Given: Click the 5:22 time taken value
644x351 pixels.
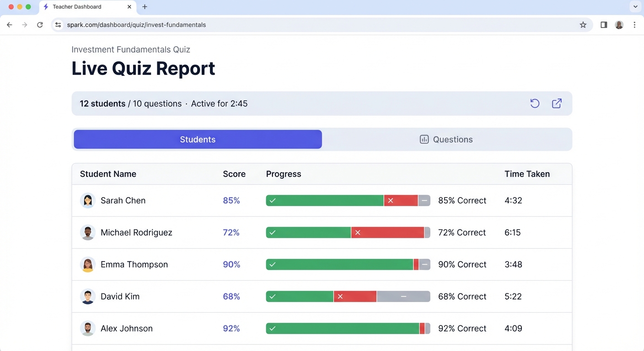Looking at the screenshot, I should tap(513, 297).
